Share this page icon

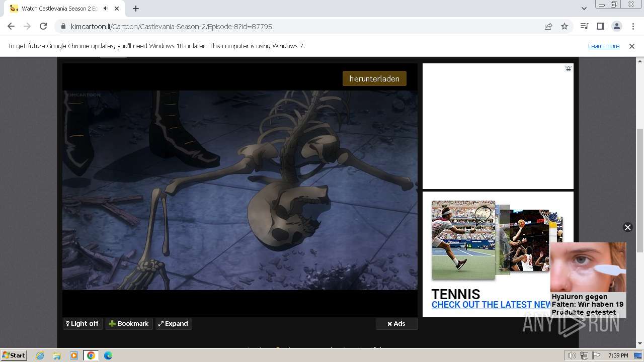point(548,26)
